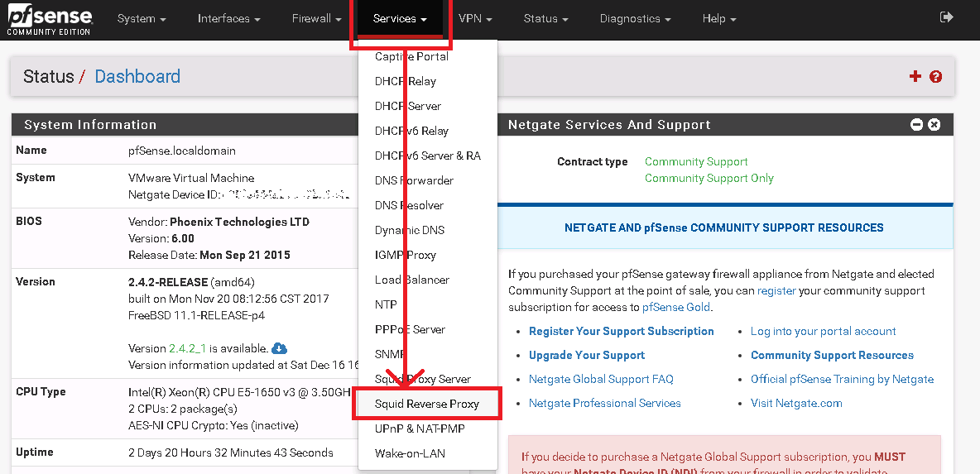Collapse the Netgate Services And Support widget
Image resolution: width=980 pixels, height=474 pixels.
[x=917, y=125]
